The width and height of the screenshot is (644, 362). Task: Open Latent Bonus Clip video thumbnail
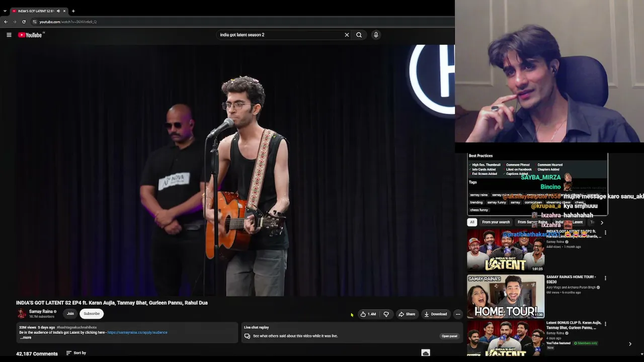(x=506, y=339)
